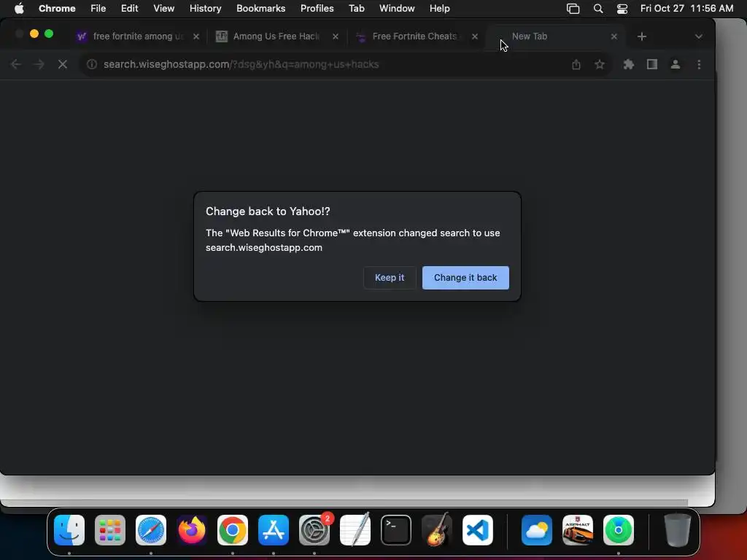Close the 'New Tab' tab
747x560 pixels.
click(614, 36)
